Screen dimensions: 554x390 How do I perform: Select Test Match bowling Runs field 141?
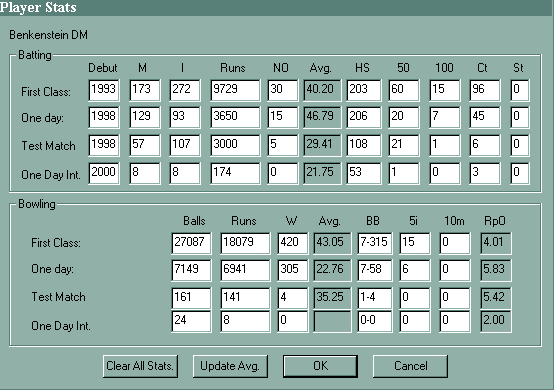pyautogui.click(x=245, y=298)
